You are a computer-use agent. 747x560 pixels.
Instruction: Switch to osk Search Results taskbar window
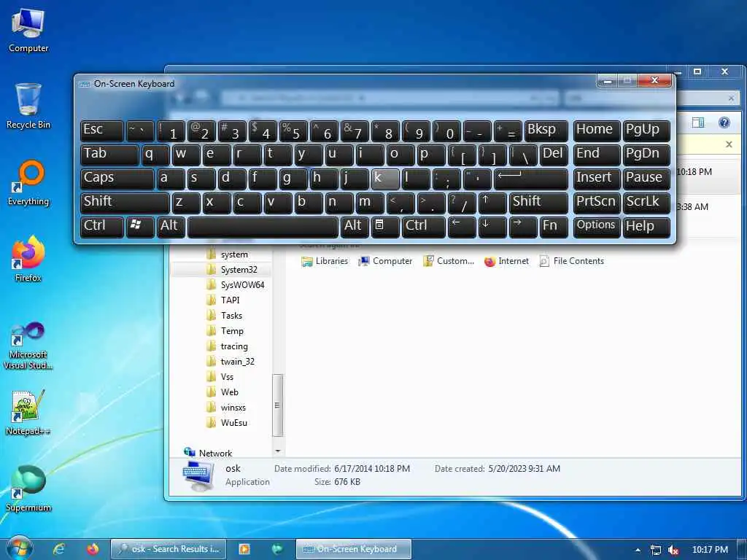169,549
